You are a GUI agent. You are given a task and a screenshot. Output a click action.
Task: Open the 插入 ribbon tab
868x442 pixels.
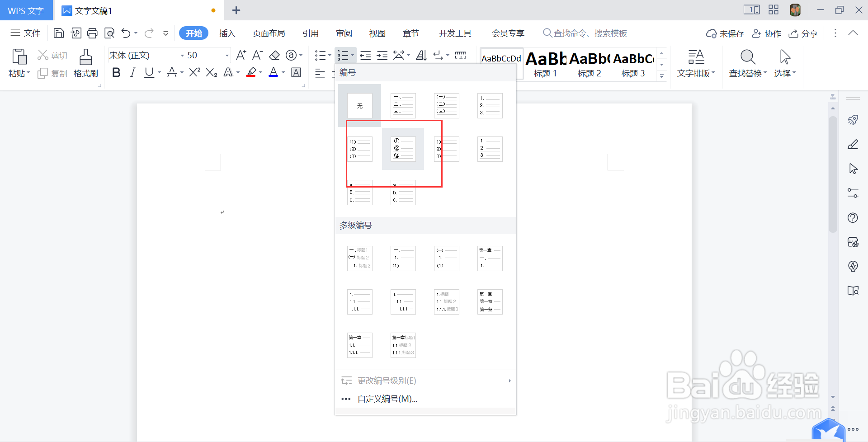click(227, 33)
